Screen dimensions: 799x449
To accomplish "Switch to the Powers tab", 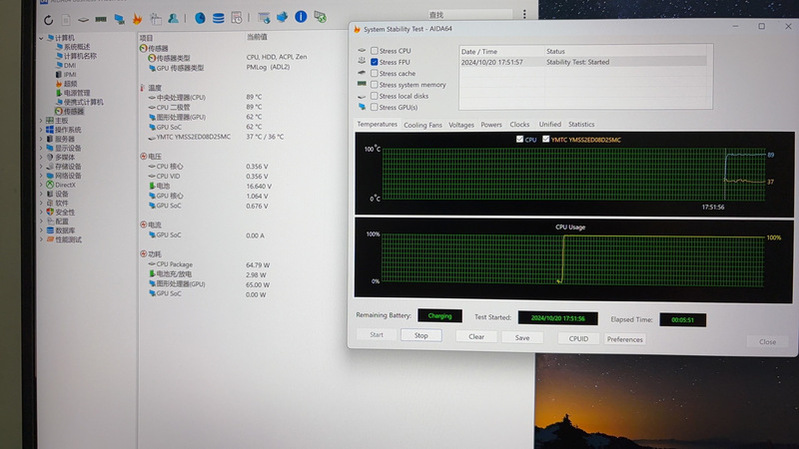I will point(491,124).
